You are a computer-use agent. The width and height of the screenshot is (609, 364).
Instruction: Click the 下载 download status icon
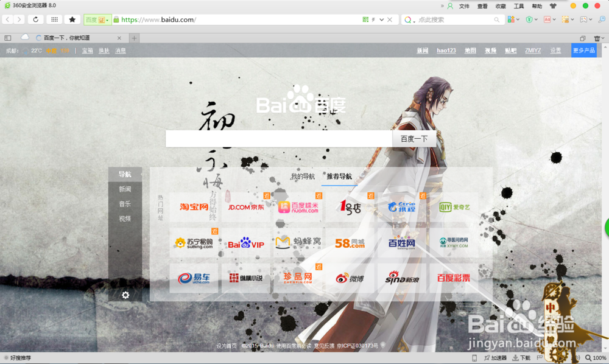click(521, 358)
